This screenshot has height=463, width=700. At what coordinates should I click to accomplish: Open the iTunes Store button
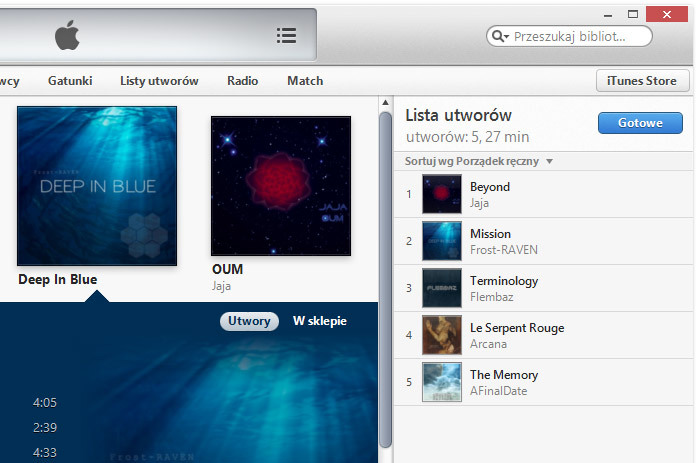[642, 81]
